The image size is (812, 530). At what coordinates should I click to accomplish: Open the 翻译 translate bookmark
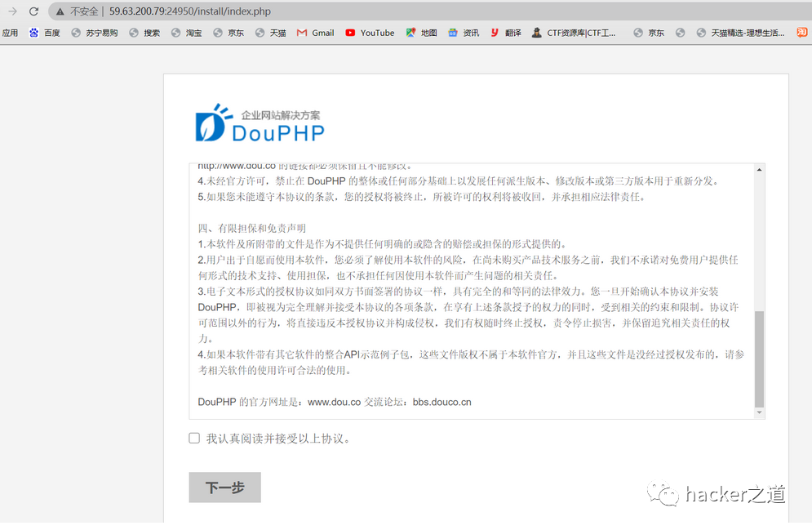click(x=505, y=33)
